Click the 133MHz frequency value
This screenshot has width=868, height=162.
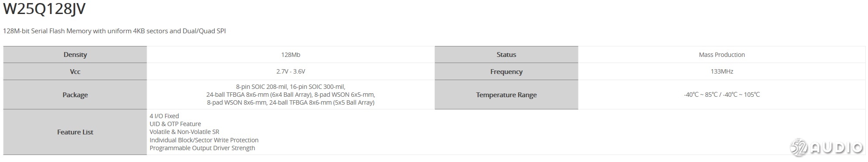click(x=722, y=71)
